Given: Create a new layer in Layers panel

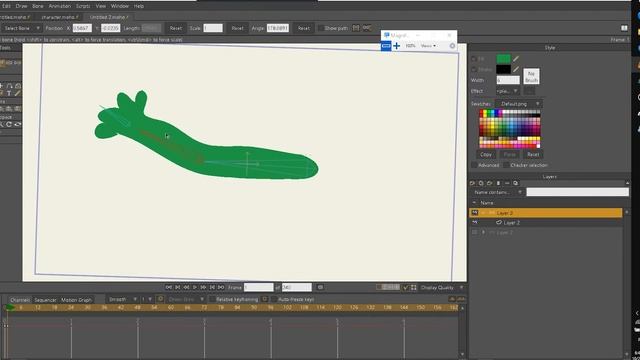Looking at the screenshot, I should (472, 183).
